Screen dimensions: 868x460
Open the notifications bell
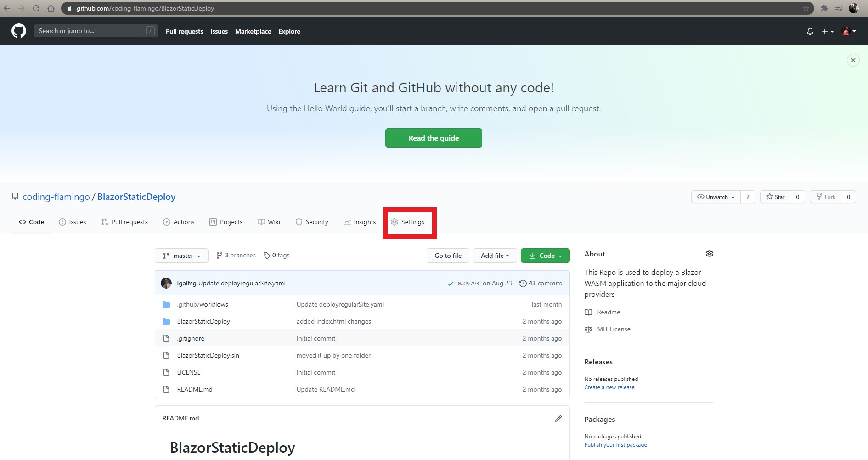pyautogui.click(x=810, y=32)
